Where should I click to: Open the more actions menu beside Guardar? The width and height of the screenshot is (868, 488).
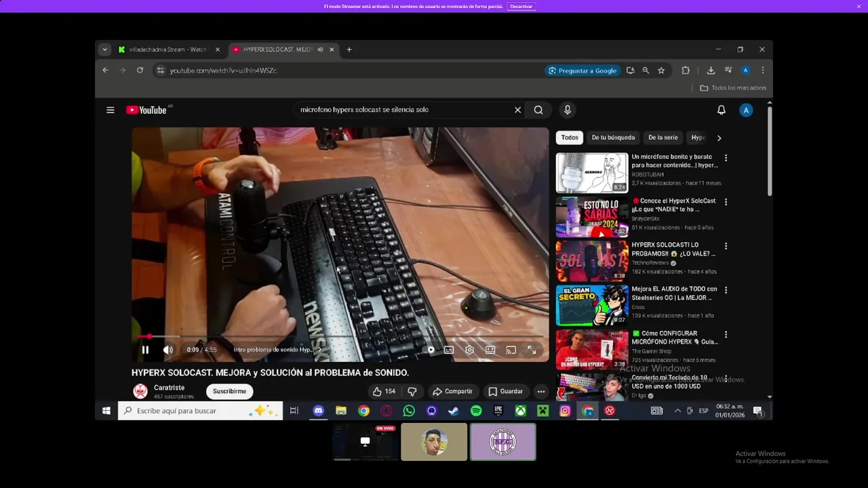click(x=540, y=391)
